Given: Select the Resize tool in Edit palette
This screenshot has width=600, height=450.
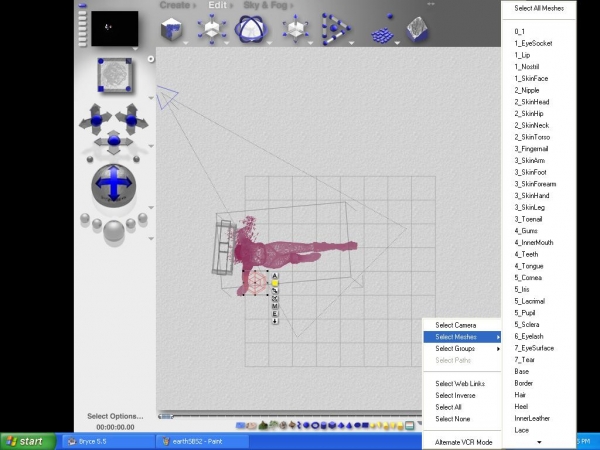Looking at the screenshot, I should [212, 28].
